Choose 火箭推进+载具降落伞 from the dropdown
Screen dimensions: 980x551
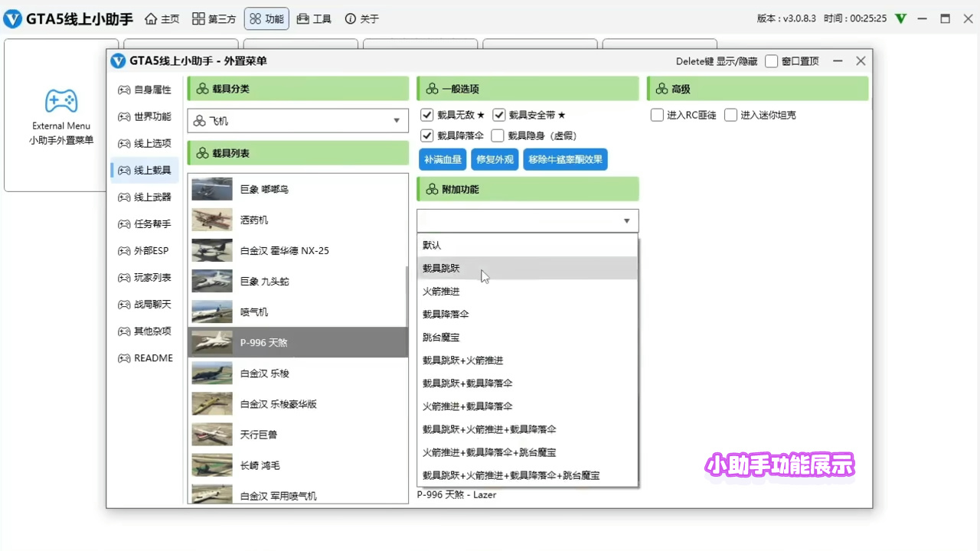click(528, 406)
